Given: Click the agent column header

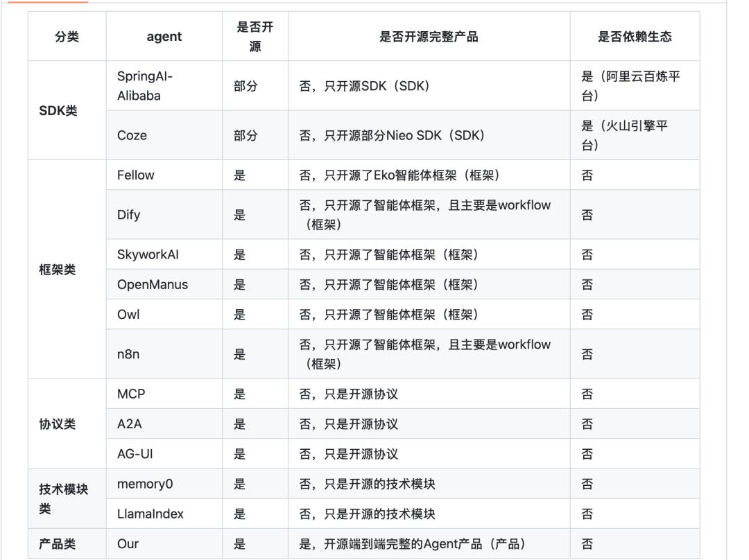Looking at the screenshot, I should [x=164, y=36].
